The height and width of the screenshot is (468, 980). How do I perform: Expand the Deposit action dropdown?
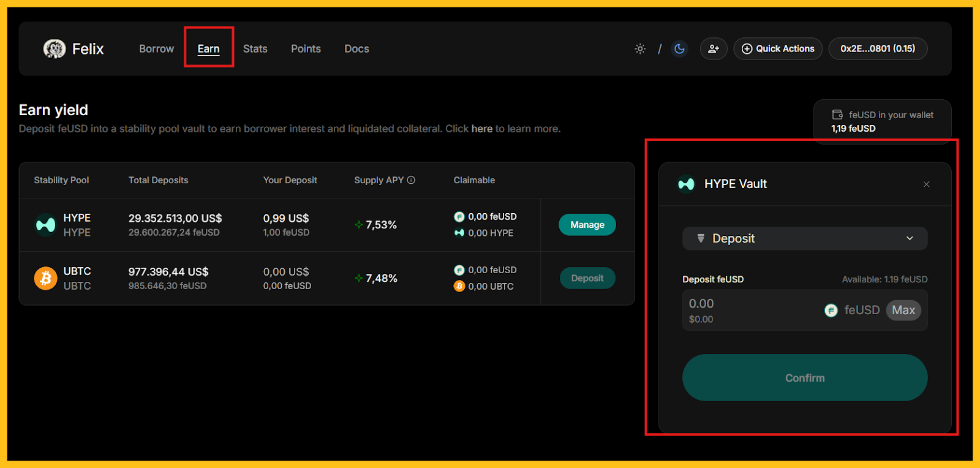pyautogui.click(x=805, y=238)
